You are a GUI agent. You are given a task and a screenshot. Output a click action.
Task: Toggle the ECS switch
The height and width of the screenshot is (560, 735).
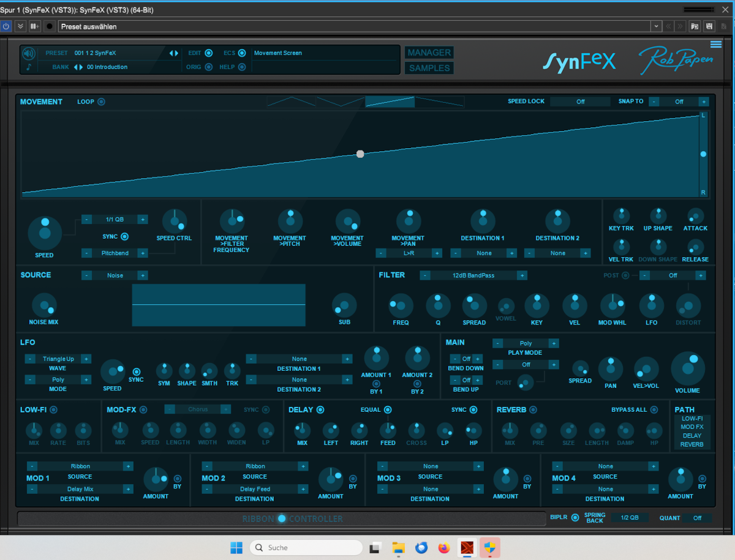243,53
